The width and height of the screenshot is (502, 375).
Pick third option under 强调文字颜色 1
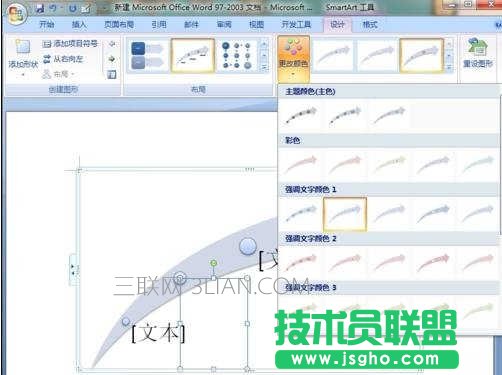pyautogui.click(x=389, y=214)
